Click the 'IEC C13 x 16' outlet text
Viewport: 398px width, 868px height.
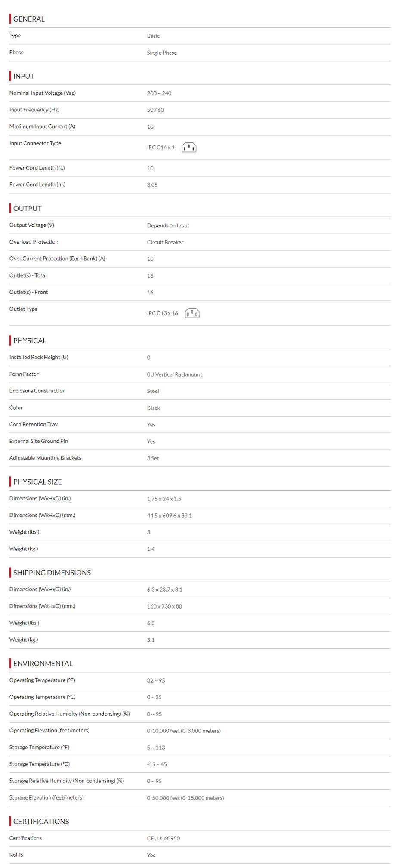coord(163,313)
